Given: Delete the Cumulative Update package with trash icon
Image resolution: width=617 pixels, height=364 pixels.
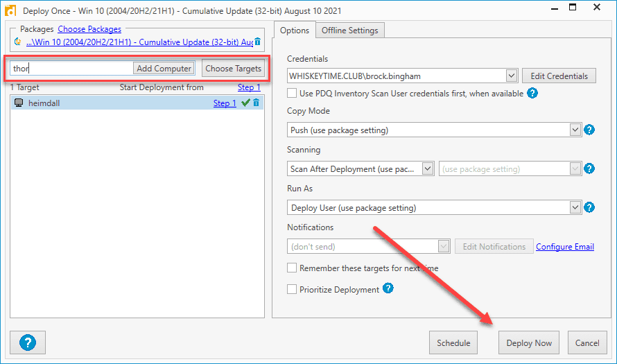Looking at the screenshot, I should point(257,42).
